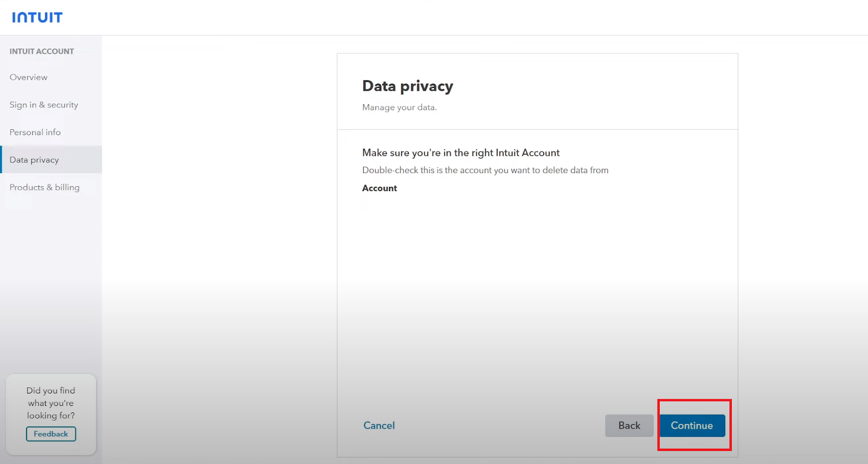Click the Intuit logo in the header
The width and height of the screenshot is (868, 464).
(x=37, y=17)
